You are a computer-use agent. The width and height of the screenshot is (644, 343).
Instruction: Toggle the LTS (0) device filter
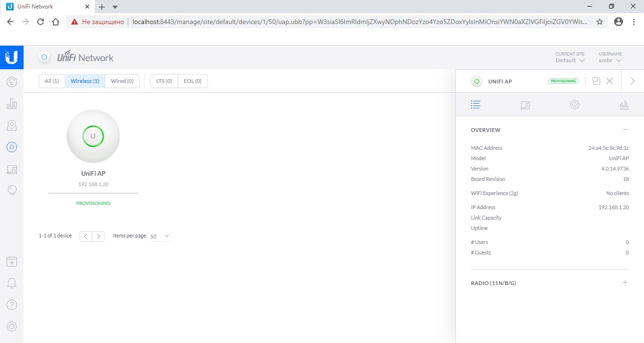[x=164, y=81]
